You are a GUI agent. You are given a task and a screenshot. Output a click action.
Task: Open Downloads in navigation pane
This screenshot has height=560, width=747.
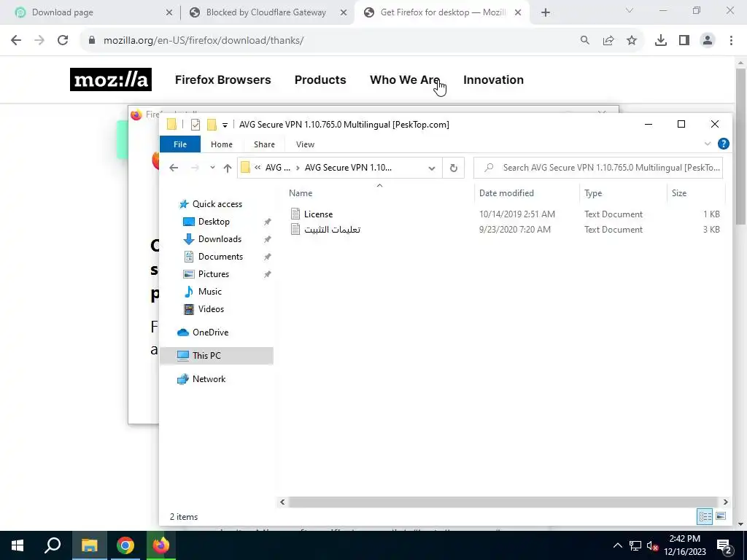click(220, 239)
